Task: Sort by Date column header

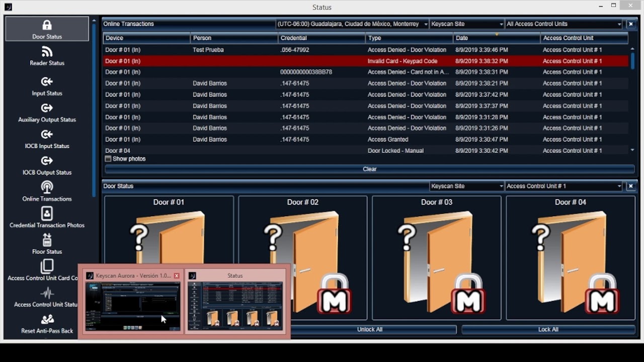Action: (497, 38)
